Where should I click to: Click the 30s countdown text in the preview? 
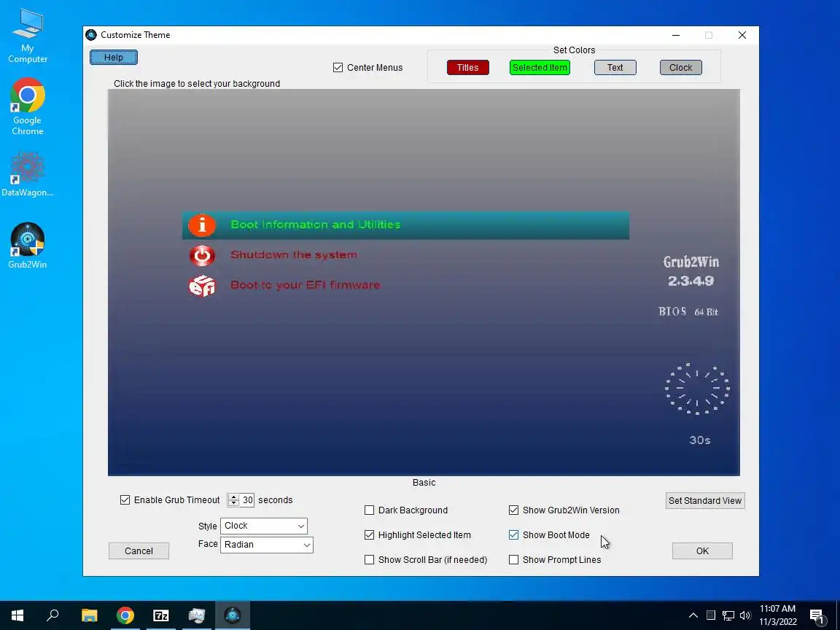pyautogui.click(x=700, y=440)
